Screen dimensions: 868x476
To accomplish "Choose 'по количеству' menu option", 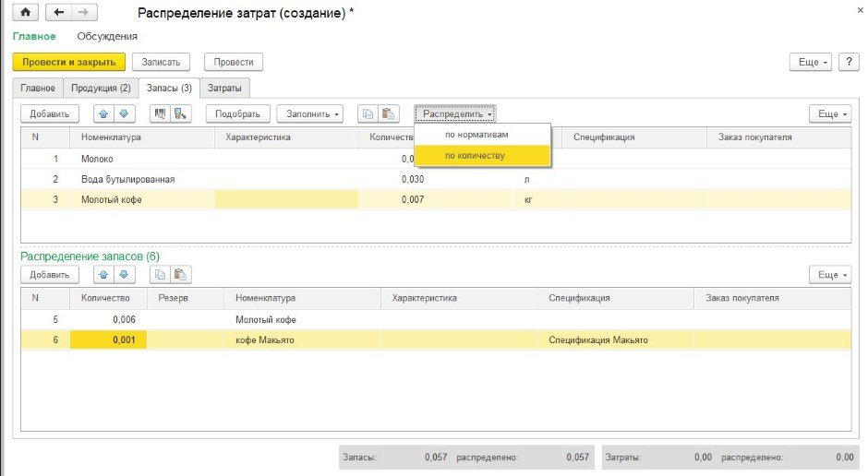I will pyautogui.click(x=475, y=156).
